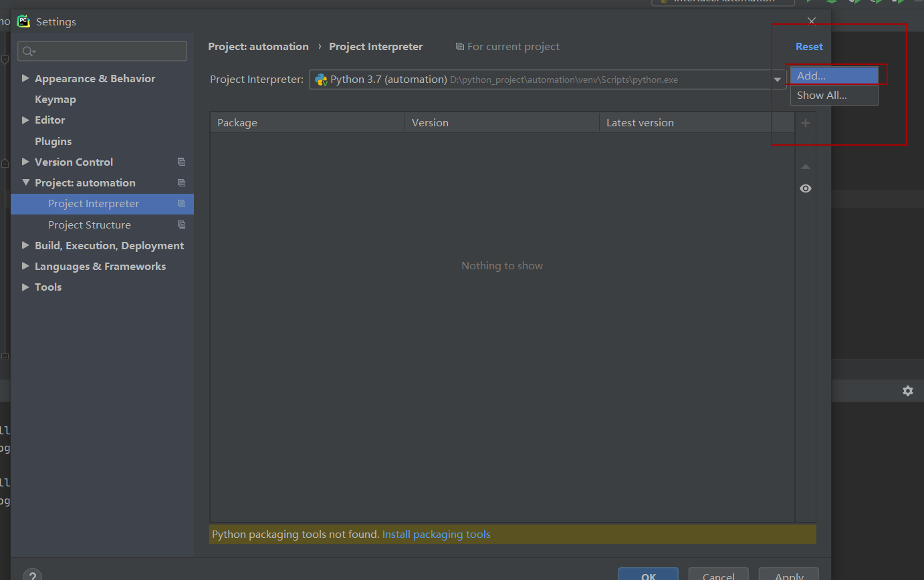Open the Project Interpreter dropdown arrow
Screen dimensions: 924x580
point(777,79)
